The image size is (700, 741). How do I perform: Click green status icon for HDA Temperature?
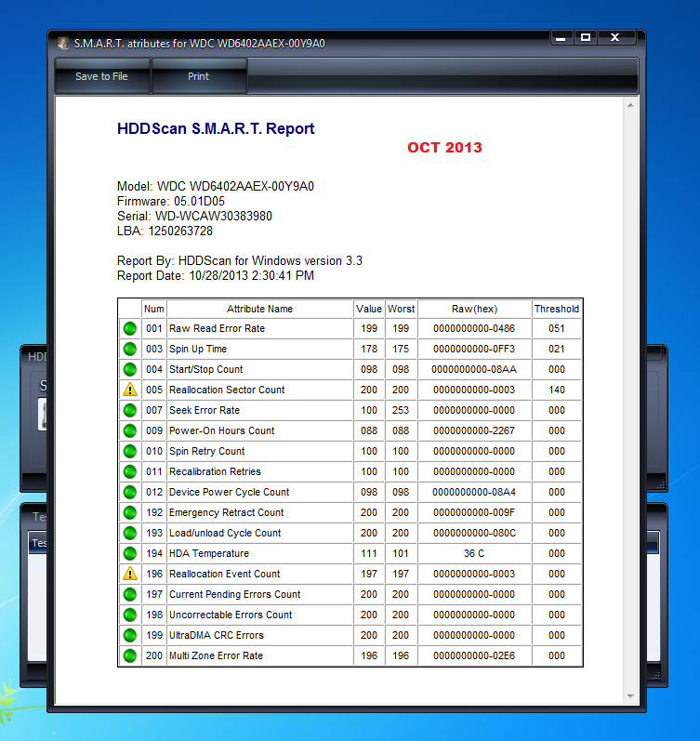click(130, 553)
